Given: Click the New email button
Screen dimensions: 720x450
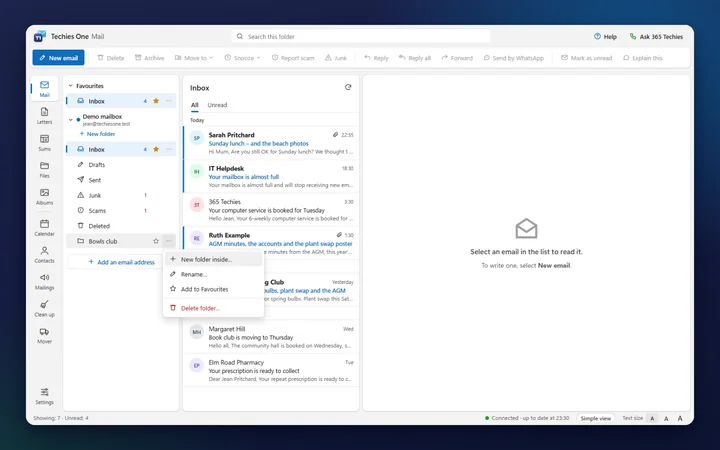Looking at the screenshot, I should pos(58,58).
